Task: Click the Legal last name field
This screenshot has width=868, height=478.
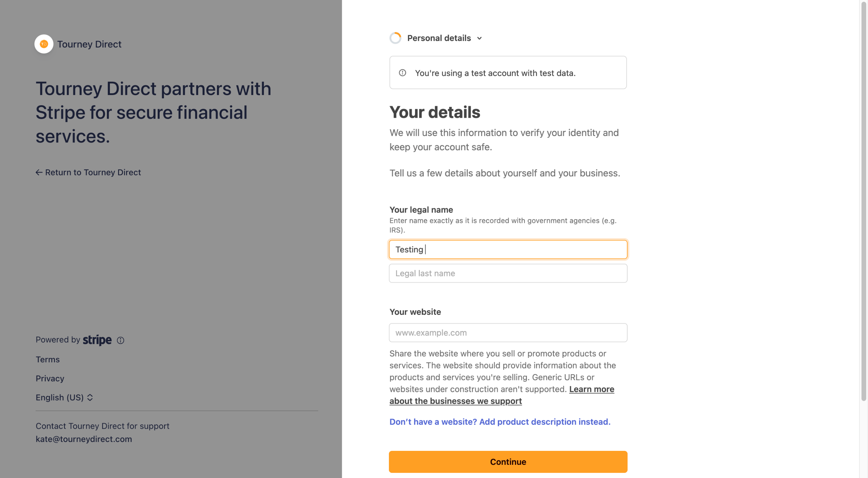Action: click(x=508, y=273)
